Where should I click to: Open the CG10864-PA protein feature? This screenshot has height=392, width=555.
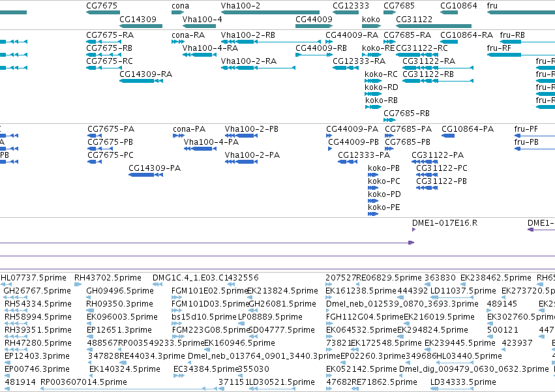click(x=448, y=136)
